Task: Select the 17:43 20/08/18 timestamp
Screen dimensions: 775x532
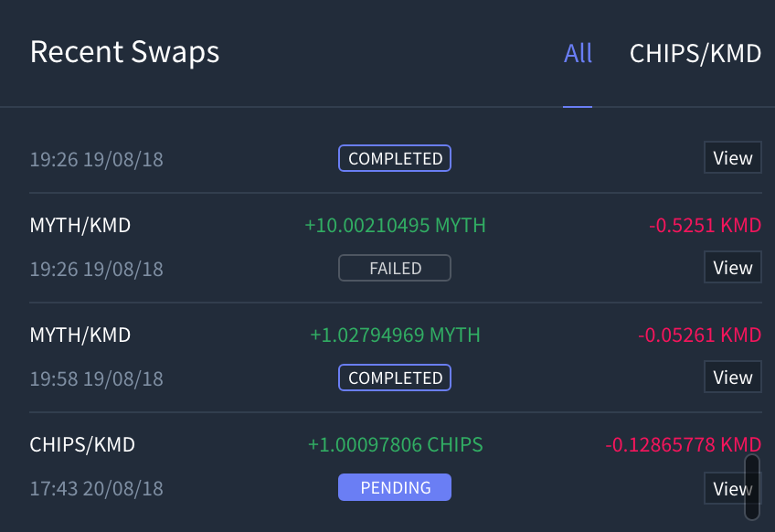Action: point(96,488)
